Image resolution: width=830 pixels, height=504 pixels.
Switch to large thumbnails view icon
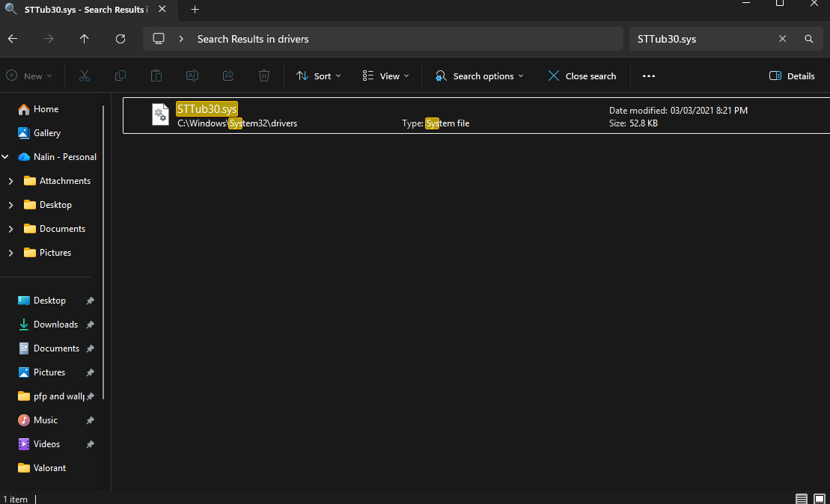pyautogui.click(x=820, y=499)
